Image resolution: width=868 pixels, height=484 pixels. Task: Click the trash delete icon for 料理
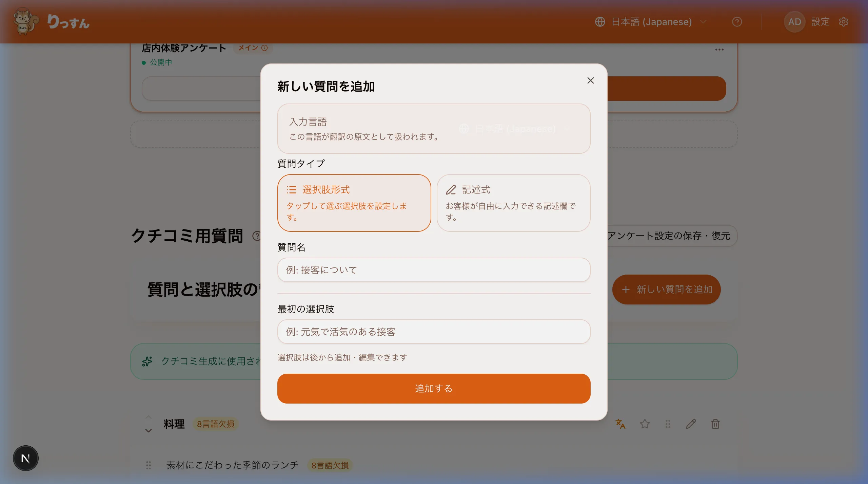tap(715, 424)
